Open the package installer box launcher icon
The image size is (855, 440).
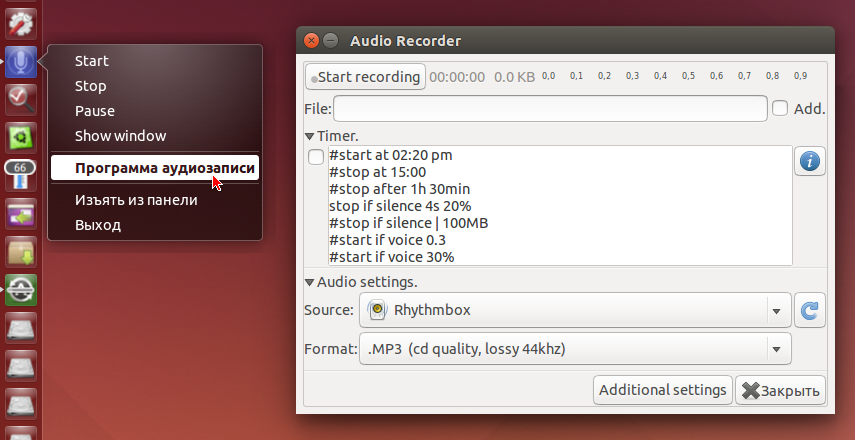[21, 251]
